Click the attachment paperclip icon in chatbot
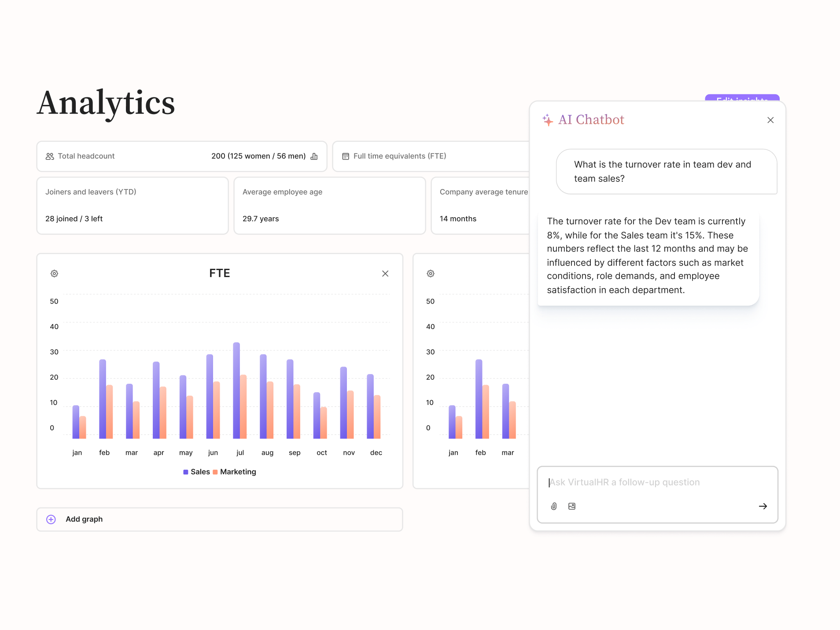840x630 pixels. coord(554,506)
